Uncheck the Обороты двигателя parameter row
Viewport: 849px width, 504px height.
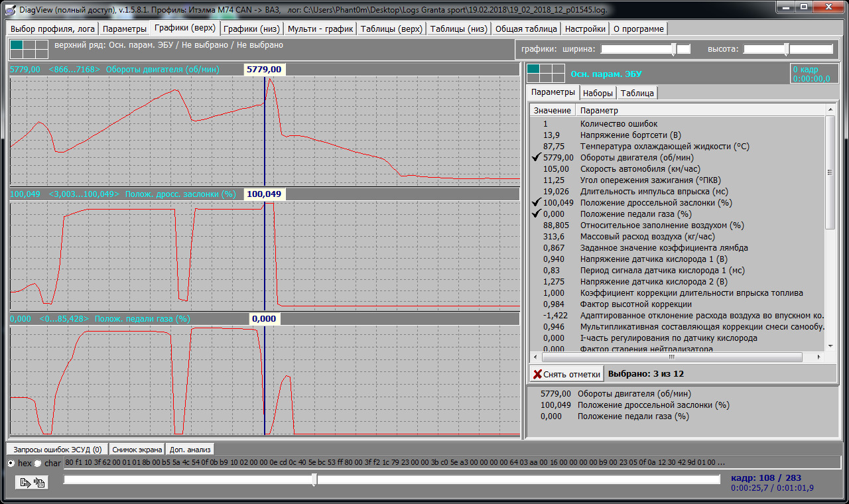pyautogui.click(x=677, y=158)
